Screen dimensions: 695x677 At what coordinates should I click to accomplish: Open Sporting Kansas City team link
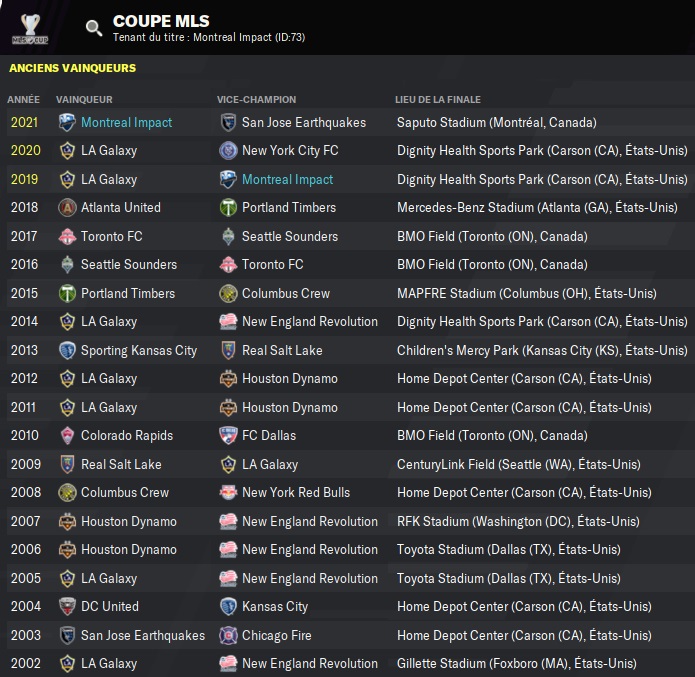tap(139, 350)
